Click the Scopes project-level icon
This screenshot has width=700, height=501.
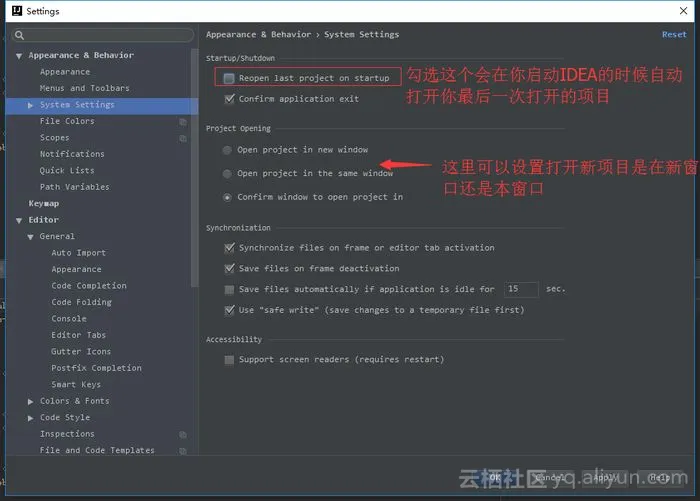pyautogui.click(x=183, y=138)
